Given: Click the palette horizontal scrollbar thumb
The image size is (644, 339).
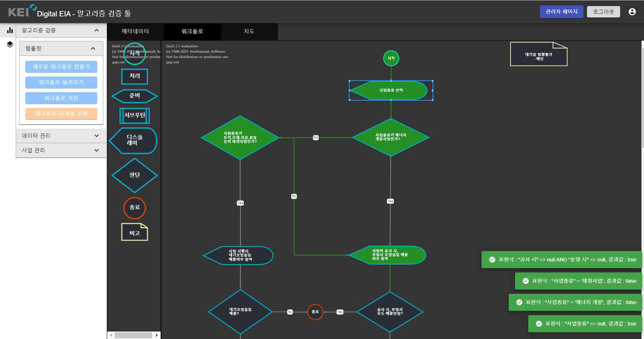Looking at the screenshot, I should point(133,335).
